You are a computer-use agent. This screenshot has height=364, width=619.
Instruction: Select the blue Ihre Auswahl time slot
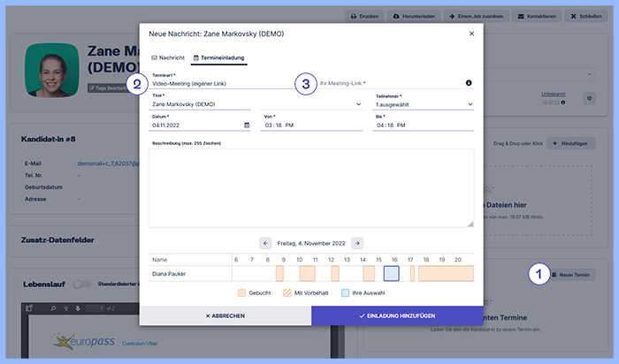click(x=392, y=273)
